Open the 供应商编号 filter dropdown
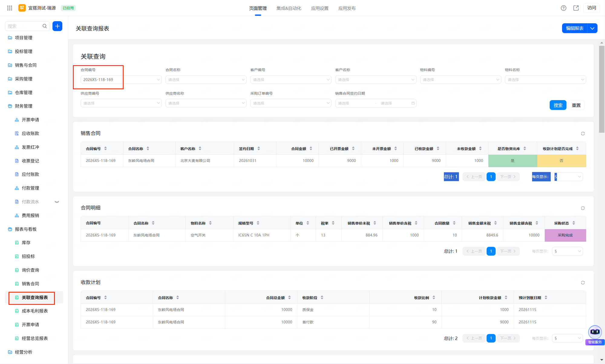This screenshot has height=364, width=605. 121,103
